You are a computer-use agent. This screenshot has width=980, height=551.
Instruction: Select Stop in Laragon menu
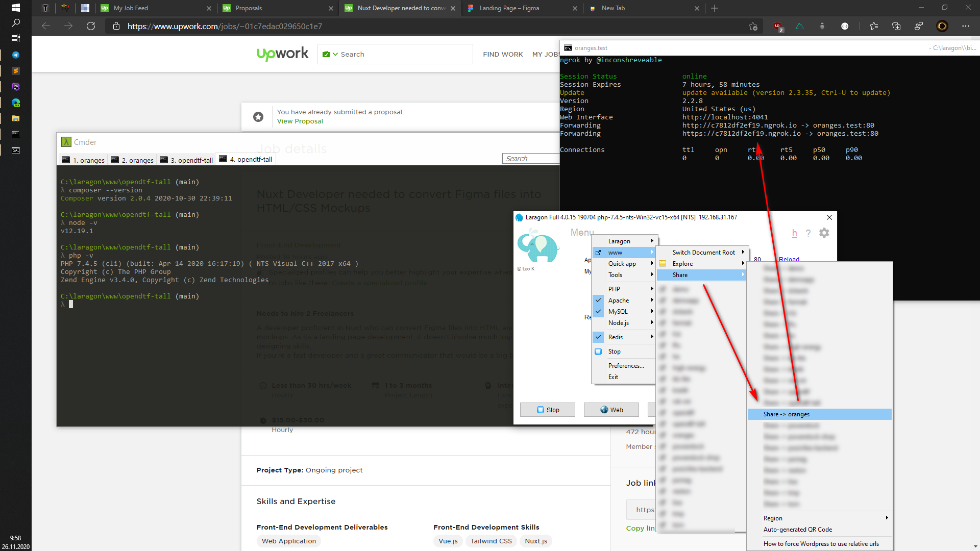[624, 352]
